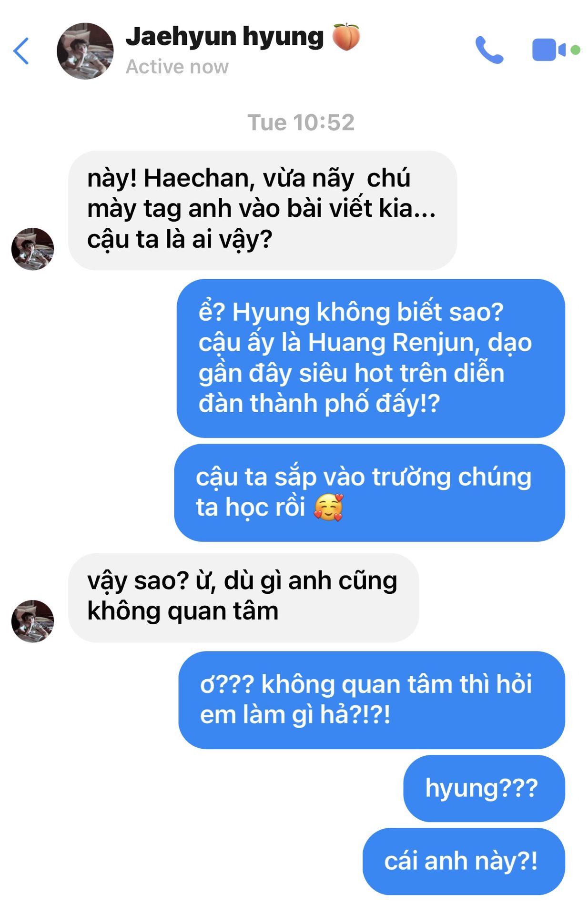Open contact info via Jaehyun hyung name

coord(224,37)
